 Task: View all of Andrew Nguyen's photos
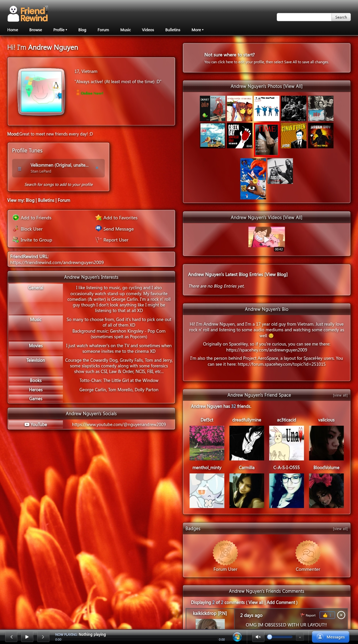[x=293, y=86]
